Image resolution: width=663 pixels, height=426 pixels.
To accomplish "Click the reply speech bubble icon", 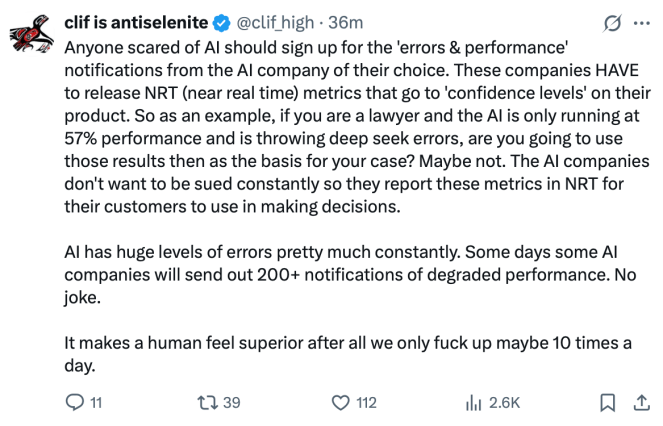I will [x=73, y=403].
